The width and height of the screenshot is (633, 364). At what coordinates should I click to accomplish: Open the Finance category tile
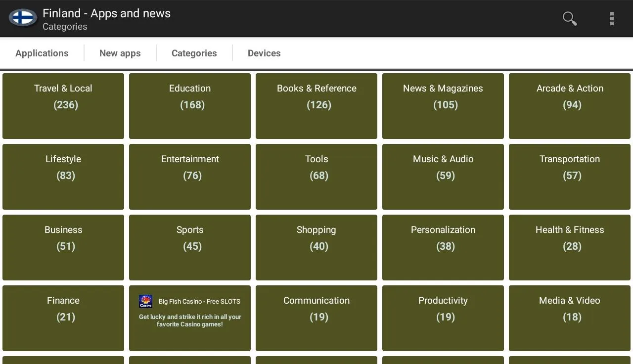(63, 318)
